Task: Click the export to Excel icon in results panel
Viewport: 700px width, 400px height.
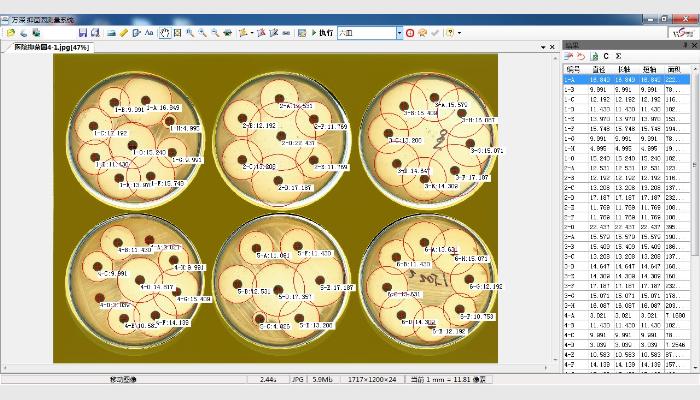Action: [x=593, y=56]
